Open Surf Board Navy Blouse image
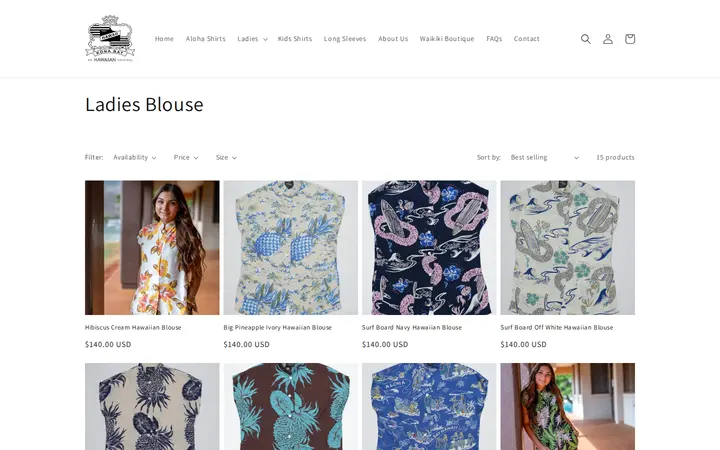 pyautogui.click(x=429, y=248)
